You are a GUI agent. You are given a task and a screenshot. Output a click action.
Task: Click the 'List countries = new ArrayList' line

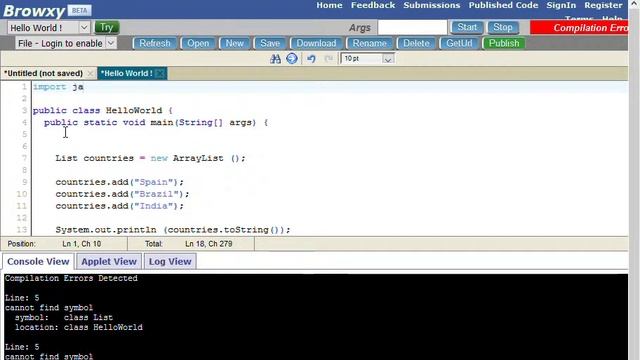[x=151, y=158]
